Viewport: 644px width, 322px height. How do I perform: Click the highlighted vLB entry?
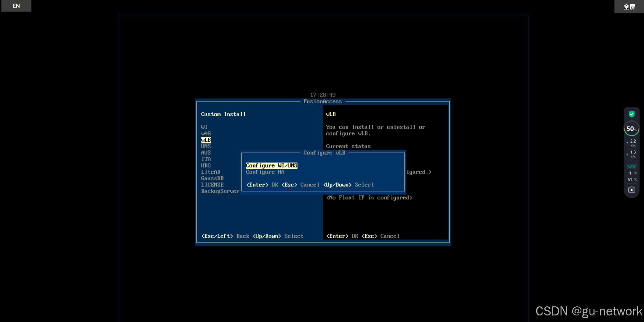tap(206, 140)
